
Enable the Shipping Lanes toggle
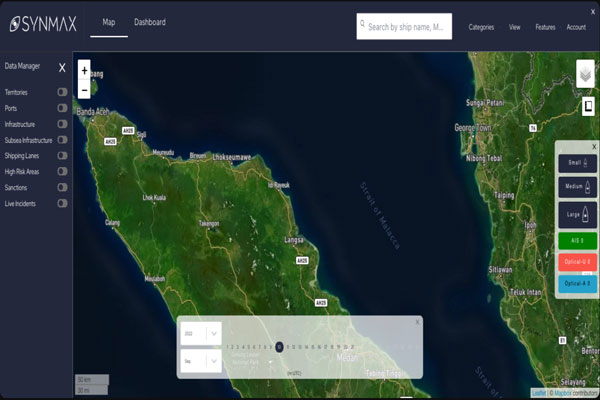tap(62, 156)
